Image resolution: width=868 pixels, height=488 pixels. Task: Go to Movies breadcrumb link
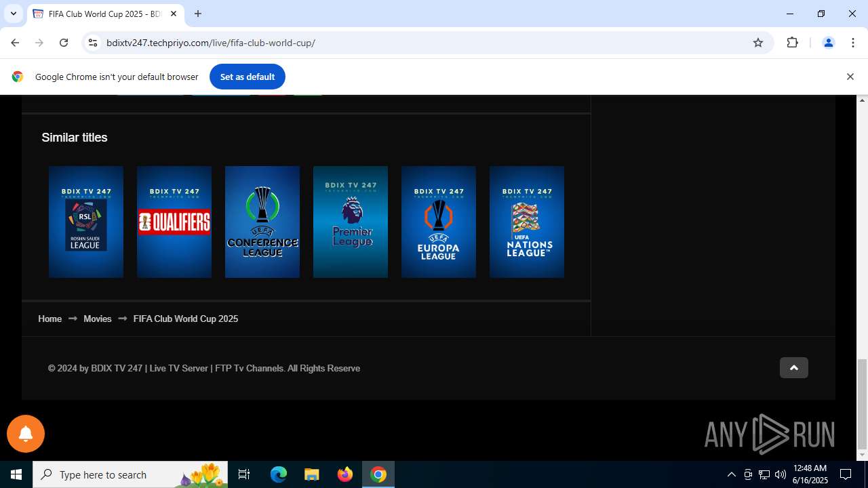[x=97, y=319]
